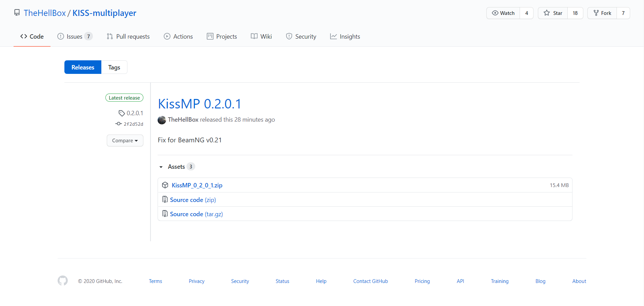Open the Insights tab
644x306 pixels.
[x=345, y=37]
